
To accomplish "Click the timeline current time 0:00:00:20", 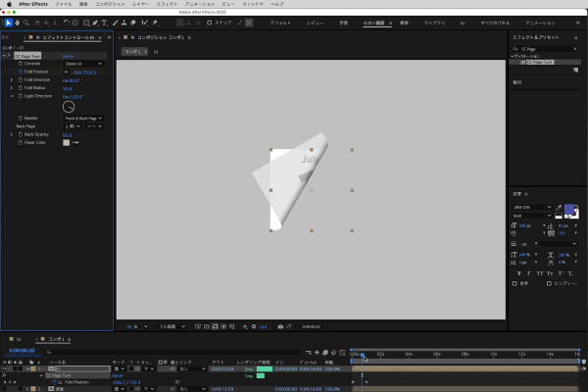I will [x=22, y=351].
